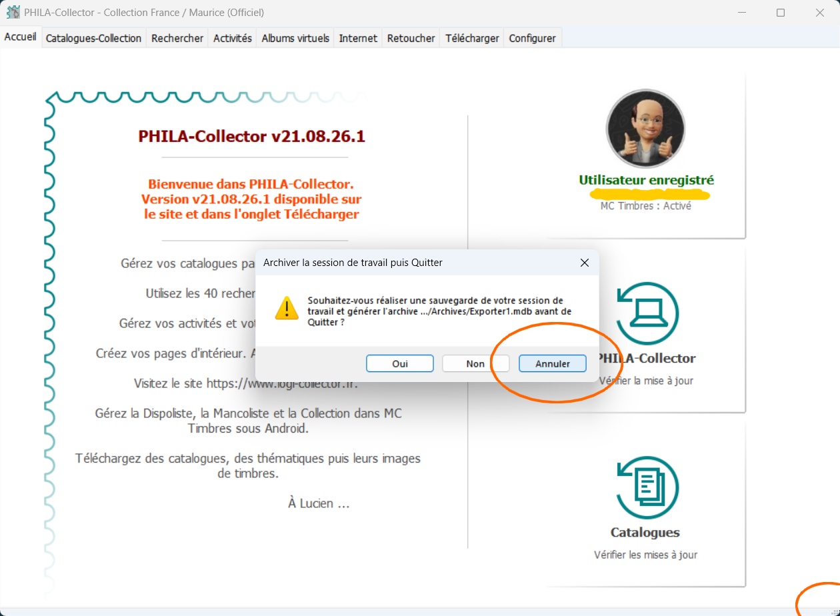The image size is (840, 616).
Task: Click the registered user avatar picture
Action: click(x=645, y=129)
